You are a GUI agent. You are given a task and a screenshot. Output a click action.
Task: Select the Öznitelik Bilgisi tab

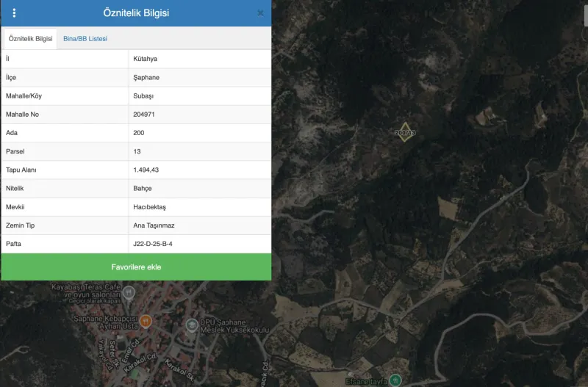coord(30,39)
